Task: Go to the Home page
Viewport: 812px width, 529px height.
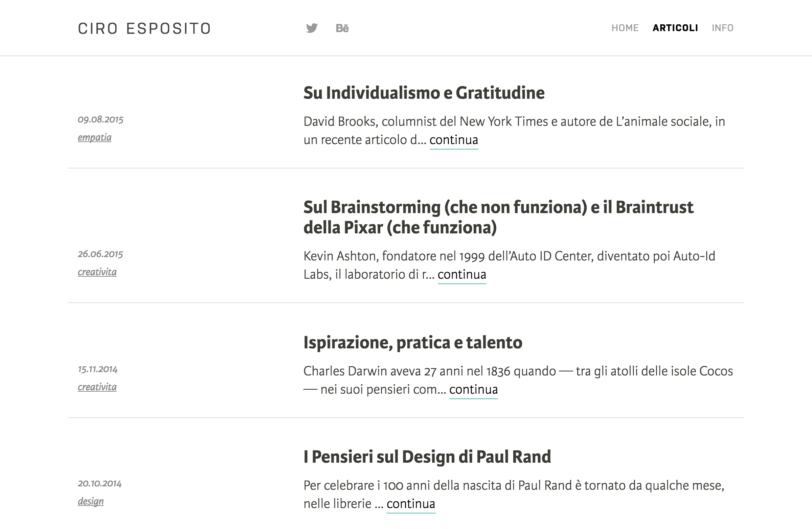Action: click(x=625, y=28)
